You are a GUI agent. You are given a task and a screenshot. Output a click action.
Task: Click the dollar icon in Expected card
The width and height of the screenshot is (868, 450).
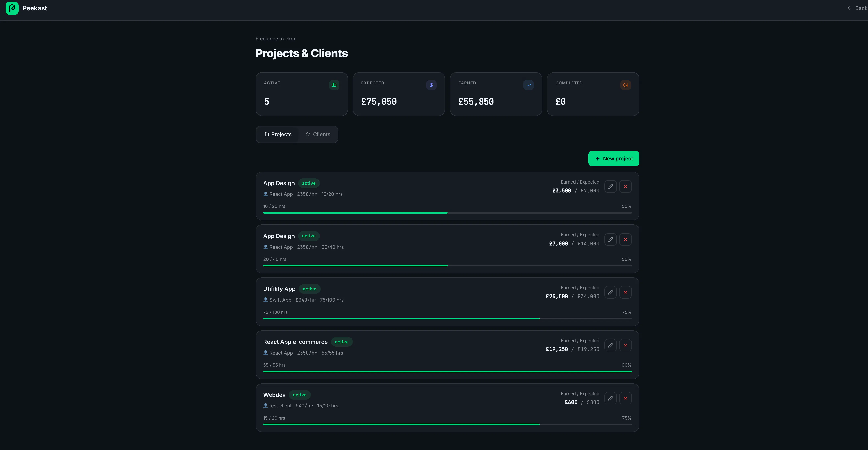tap(431, 85)
